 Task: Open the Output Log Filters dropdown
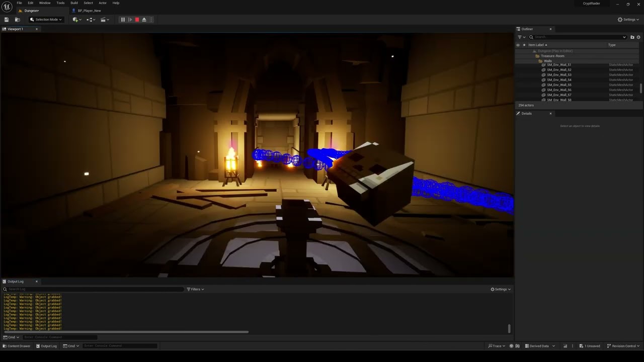click(x=195, y=289)
